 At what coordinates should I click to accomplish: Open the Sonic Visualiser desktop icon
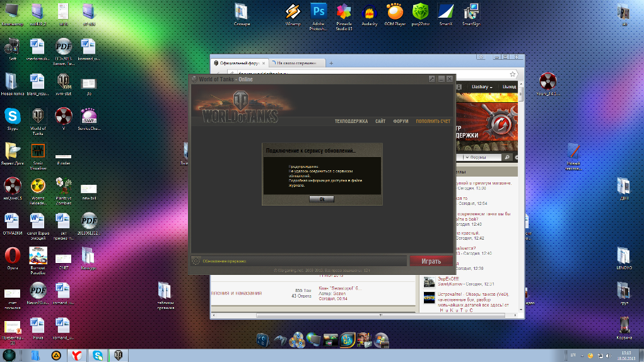pyautogui.click(x=38, y=153)
